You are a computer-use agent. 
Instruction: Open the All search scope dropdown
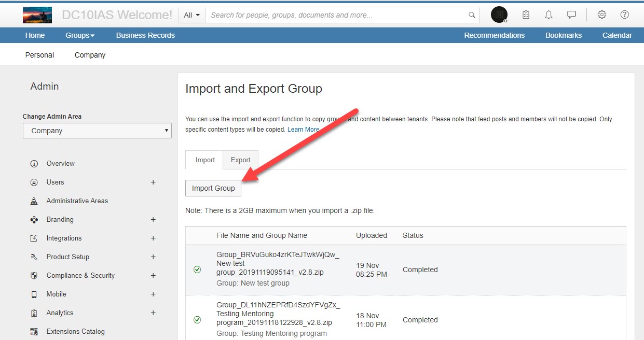[192, 15]
